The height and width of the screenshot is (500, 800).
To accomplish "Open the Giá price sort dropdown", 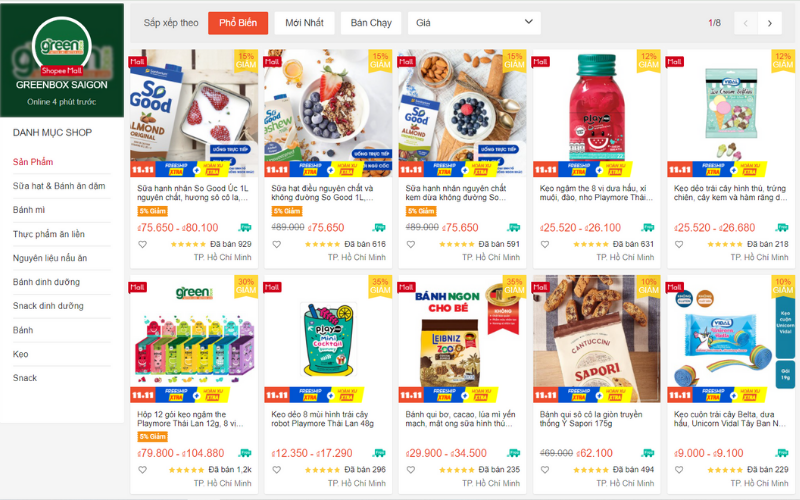I will (x=474, y=23).
